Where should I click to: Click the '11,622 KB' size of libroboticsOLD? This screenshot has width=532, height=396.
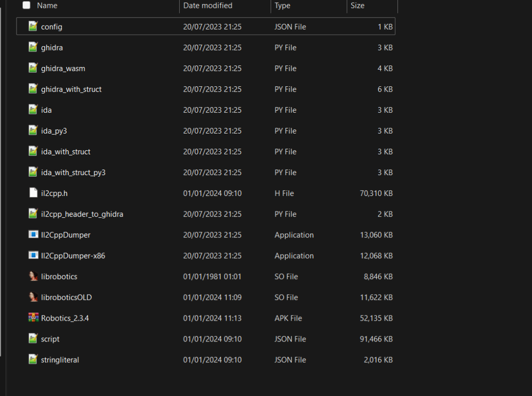coord(376,297)
